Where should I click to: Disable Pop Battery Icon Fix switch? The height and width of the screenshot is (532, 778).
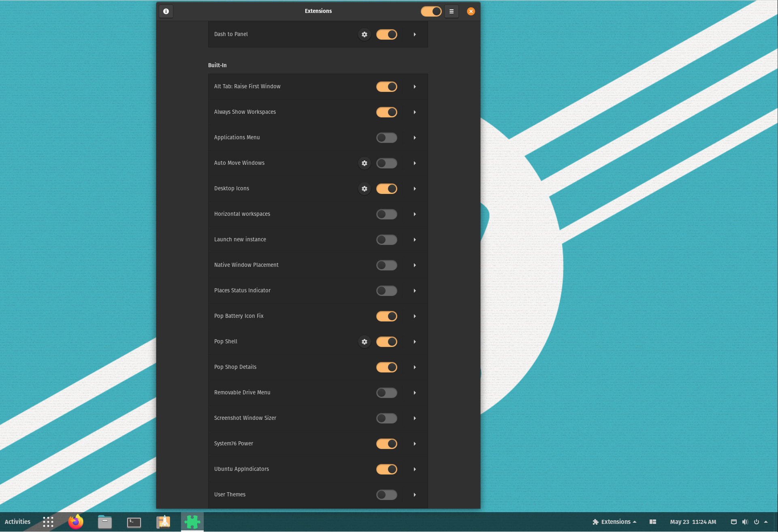pos(387,316)
